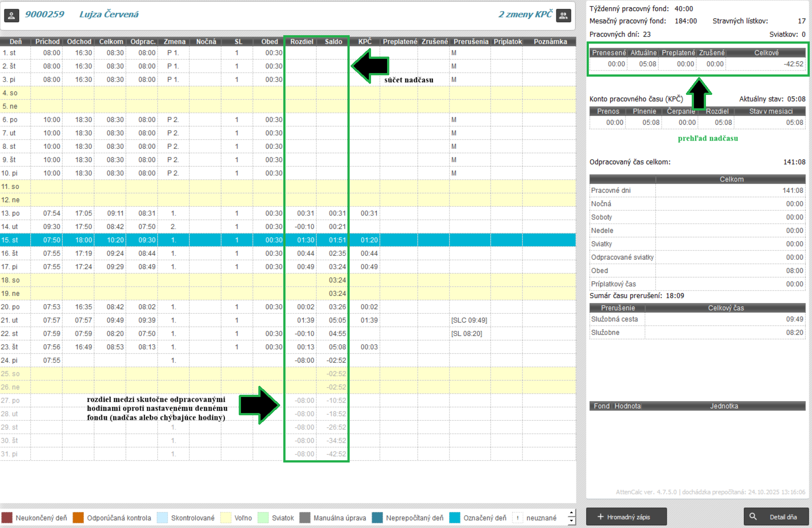Click the Rozdiel column header
The height and width of the screenshot is (528, 812).
tap(302, 41)
